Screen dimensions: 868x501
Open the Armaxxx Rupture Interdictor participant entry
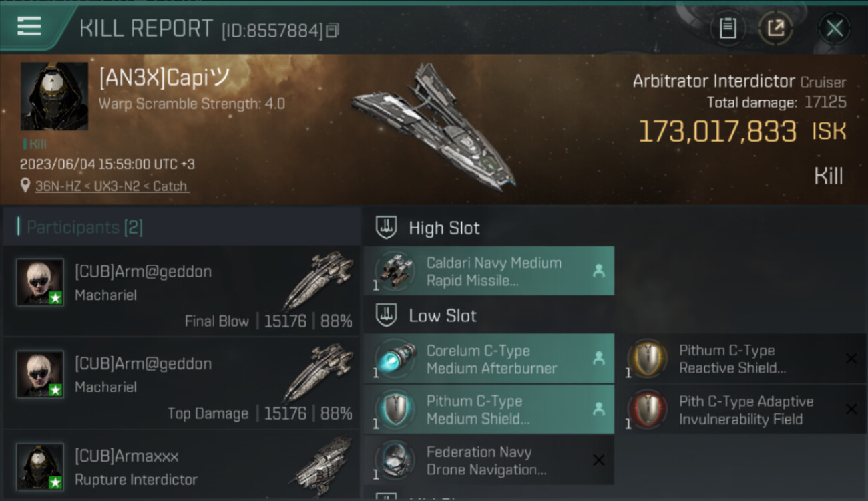[x=182, y=468]
